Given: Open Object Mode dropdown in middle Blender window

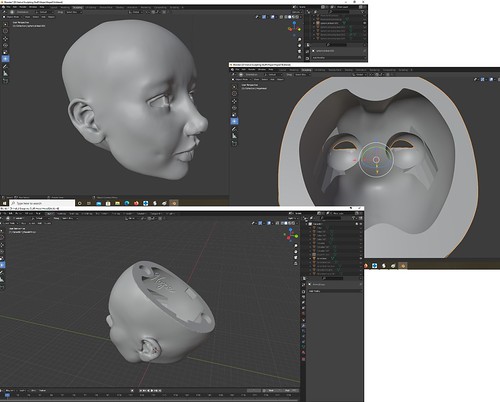Looking at the screenshot, I should click(242, 79).
